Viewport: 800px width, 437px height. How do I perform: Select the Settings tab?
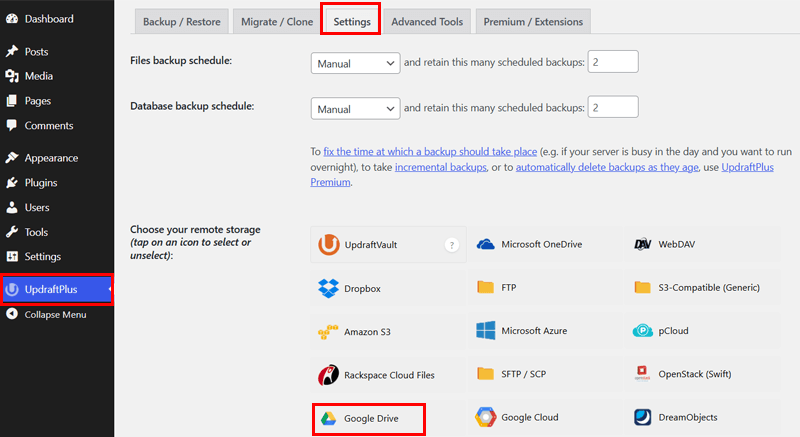(352, 22)
